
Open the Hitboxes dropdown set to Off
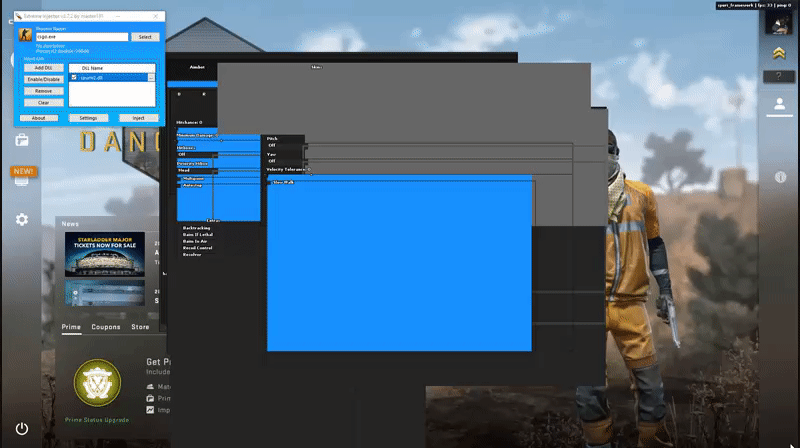tap(197, 155)
